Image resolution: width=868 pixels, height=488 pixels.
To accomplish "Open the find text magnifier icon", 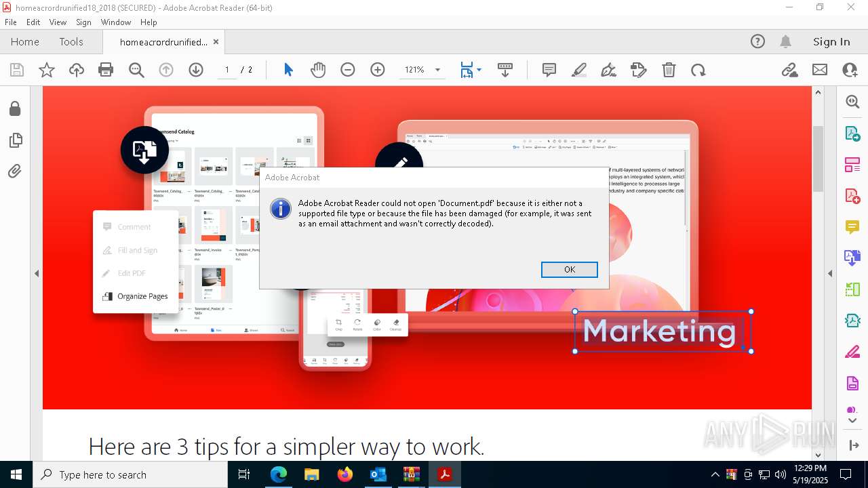I will (x=136, y=70).
